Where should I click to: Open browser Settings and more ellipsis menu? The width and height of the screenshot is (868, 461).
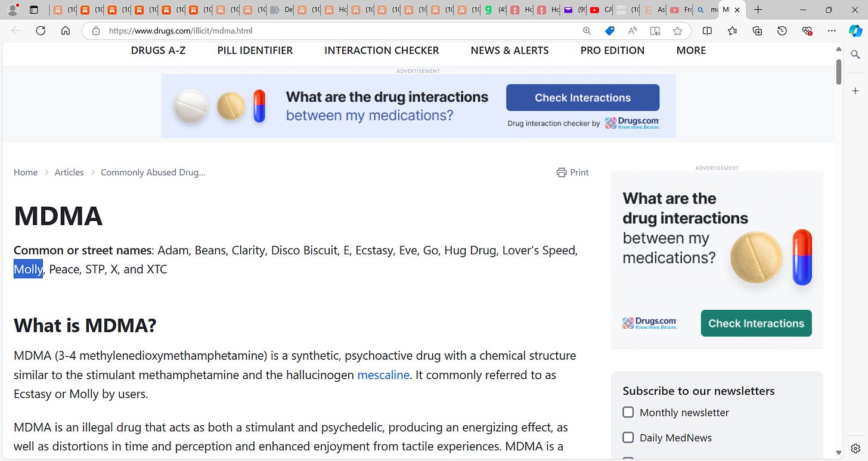(832, 31)
